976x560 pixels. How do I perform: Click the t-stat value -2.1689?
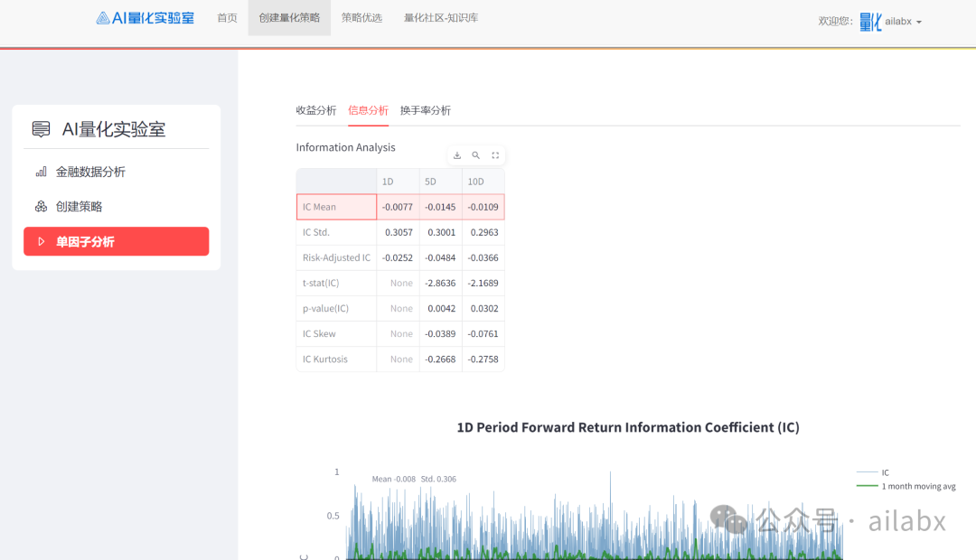(x=483, y=283)
